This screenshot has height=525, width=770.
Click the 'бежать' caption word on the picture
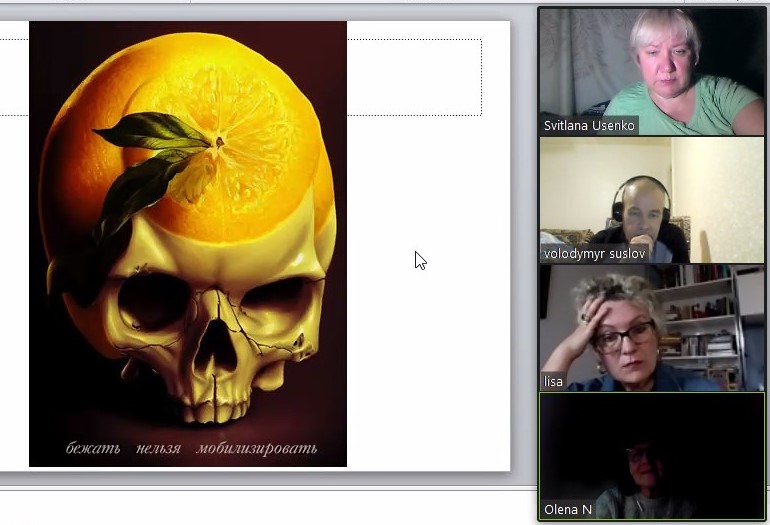tap(93, 448)
